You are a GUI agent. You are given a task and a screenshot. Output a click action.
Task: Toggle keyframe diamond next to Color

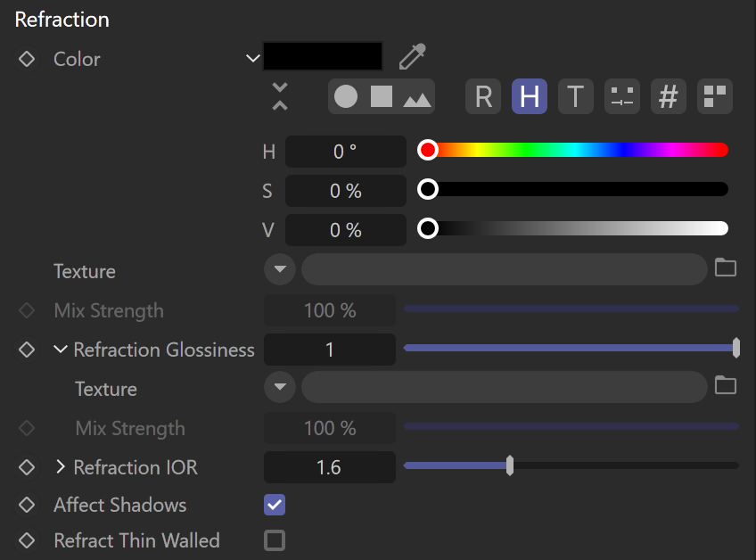click(27, 60)
